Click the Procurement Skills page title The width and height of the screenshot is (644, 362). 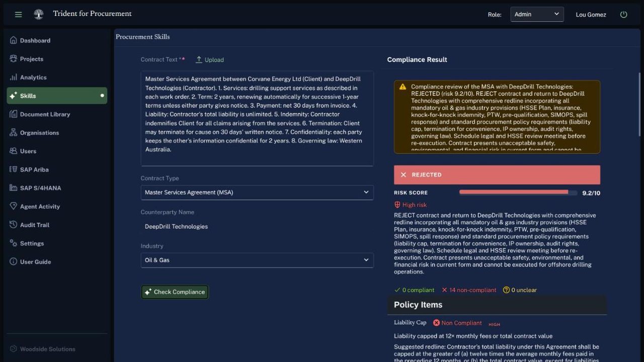coord(143,37)
